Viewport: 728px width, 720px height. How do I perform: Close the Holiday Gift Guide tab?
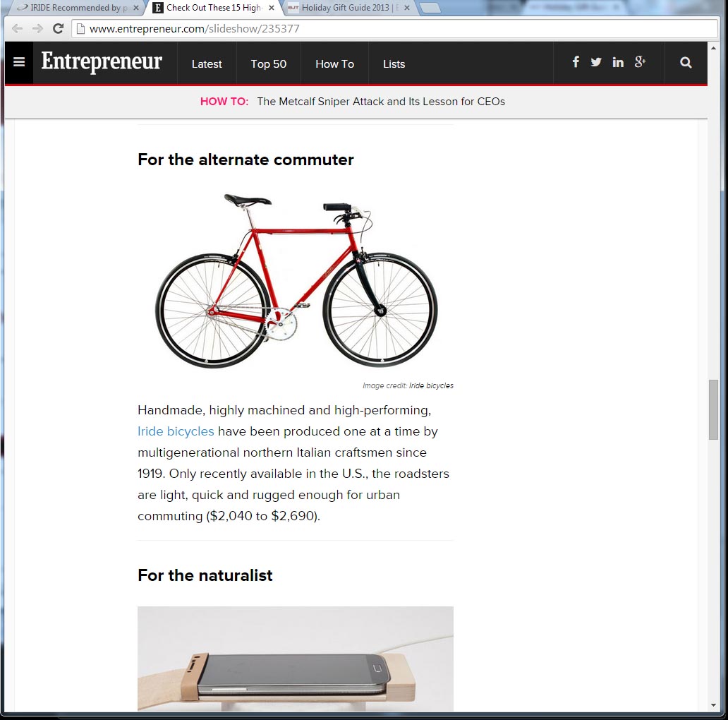(407, 8)
